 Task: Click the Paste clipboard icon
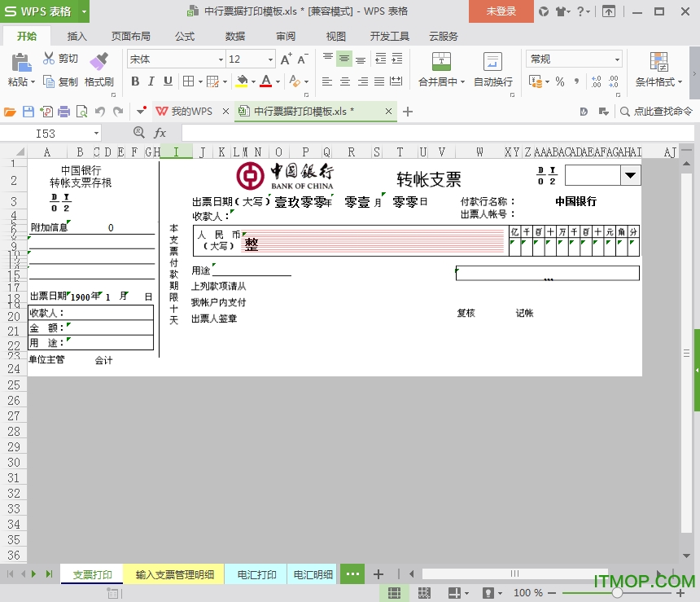click(x=21, y=63)
